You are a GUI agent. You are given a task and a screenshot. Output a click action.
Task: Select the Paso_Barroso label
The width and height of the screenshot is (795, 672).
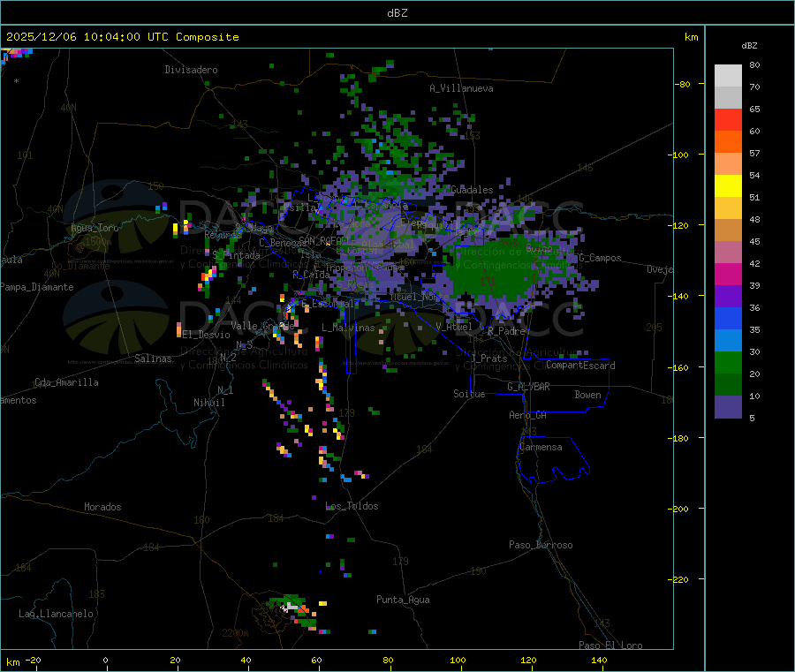[541, 545]
